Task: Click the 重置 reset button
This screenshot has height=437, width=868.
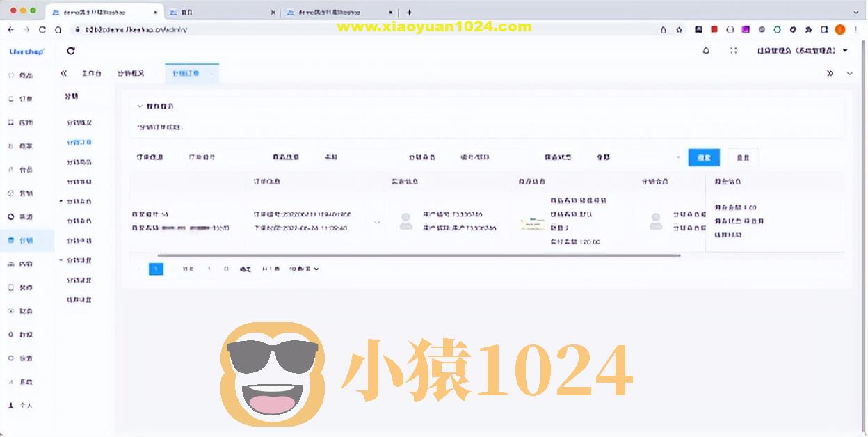Action: pos(743,157)
